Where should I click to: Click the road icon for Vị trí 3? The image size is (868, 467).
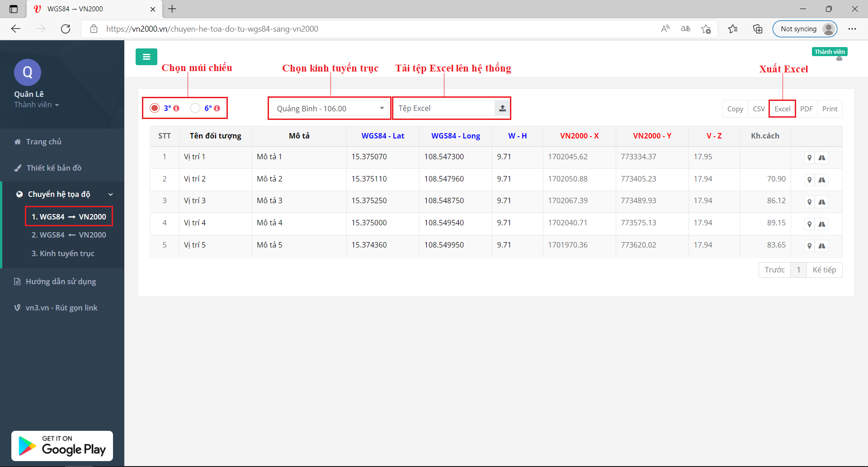pyautogui.click(x=822, y=202)
